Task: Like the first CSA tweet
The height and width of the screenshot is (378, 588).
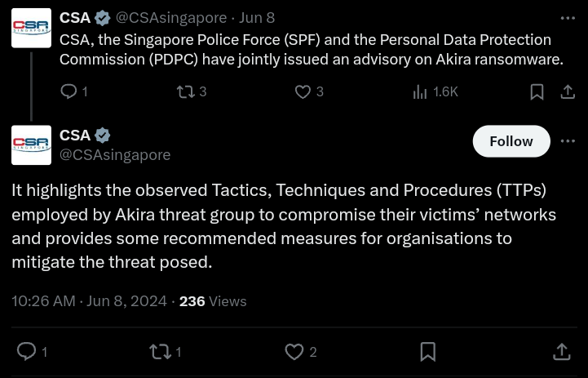Action: tap(309, 91)
